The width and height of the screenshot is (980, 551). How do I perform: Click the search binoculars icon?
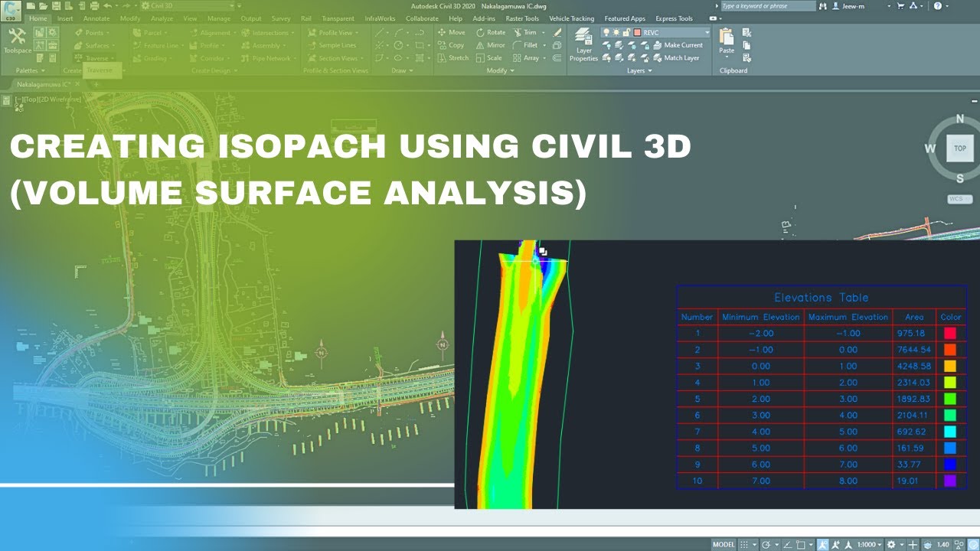pos(823,6)
